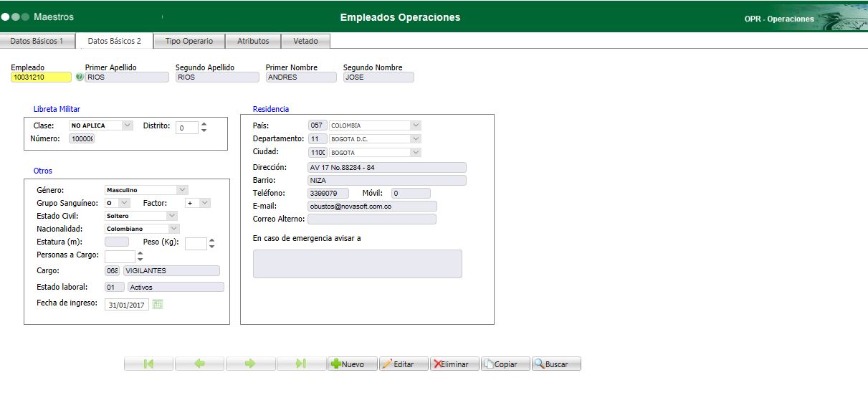This screenshot has height=403, width=868.
Task: Click the País code field 057
Action: 318,125
